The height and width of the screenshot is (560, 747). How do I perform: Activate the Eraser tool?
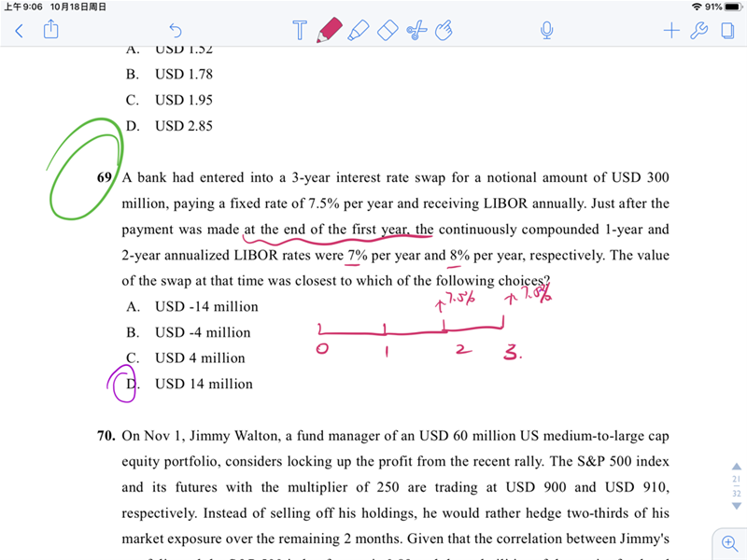click(x=388, y=31)
